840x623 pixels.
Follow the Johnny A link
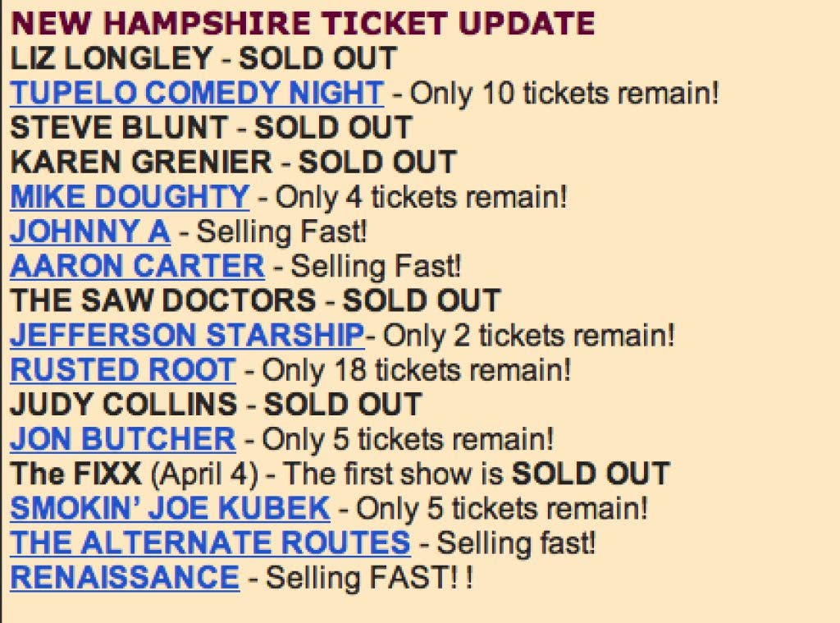pyautogui.click(x=90, y=232)
